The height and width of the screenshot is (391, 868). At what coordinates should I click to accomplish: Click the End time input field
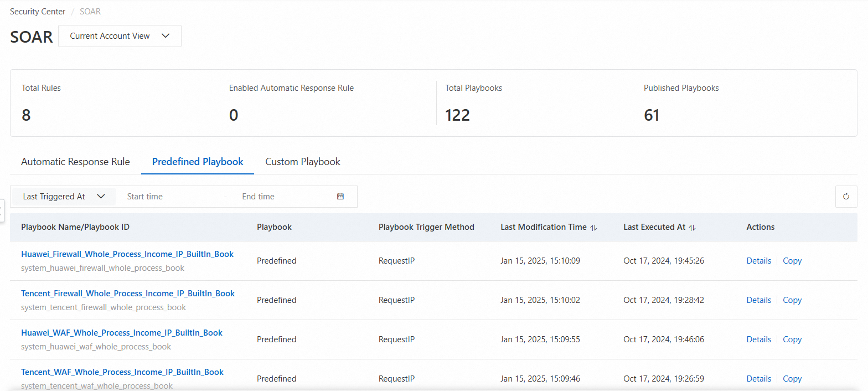click(x=282, y=197)
